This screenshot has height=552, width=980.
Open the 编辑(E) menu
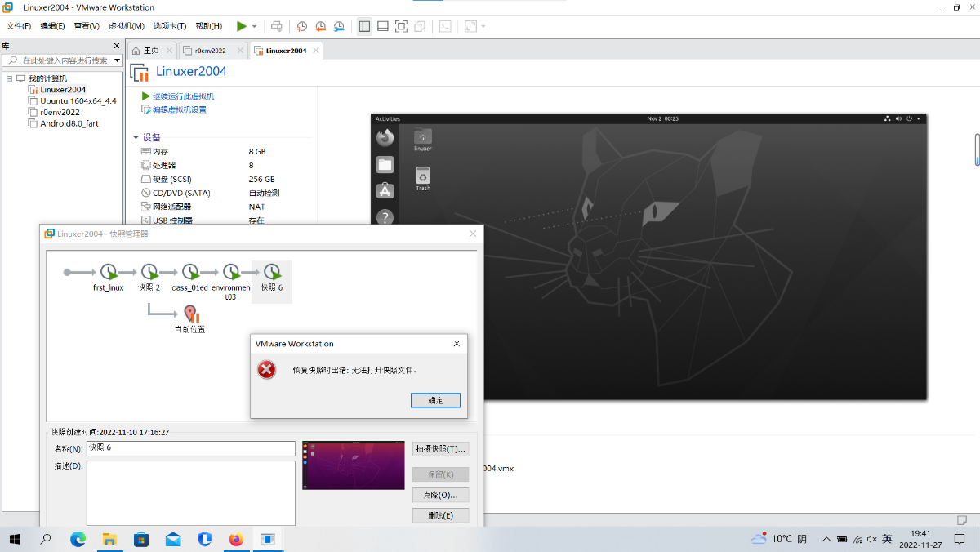[x=52, y=26]
